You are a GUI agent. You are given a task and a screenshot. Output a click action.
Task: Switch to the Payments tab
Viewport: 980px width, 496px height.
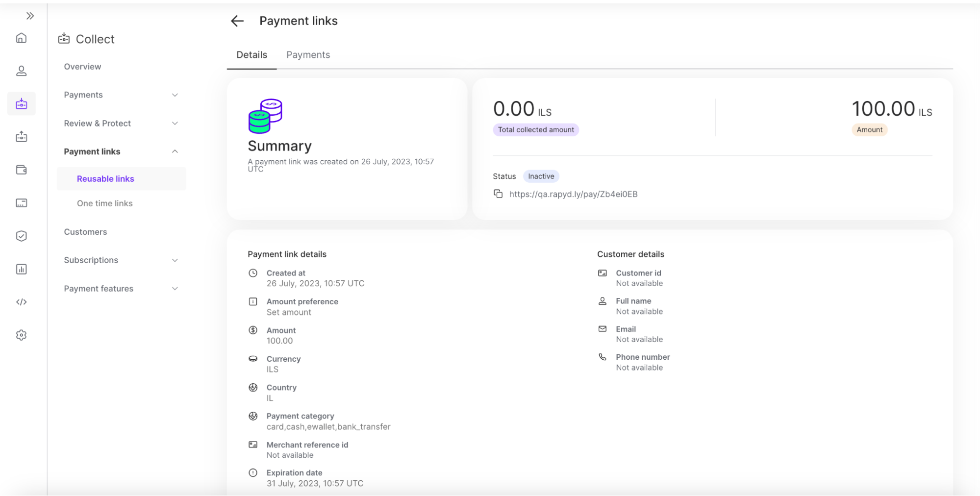click(x=308, y=54)
